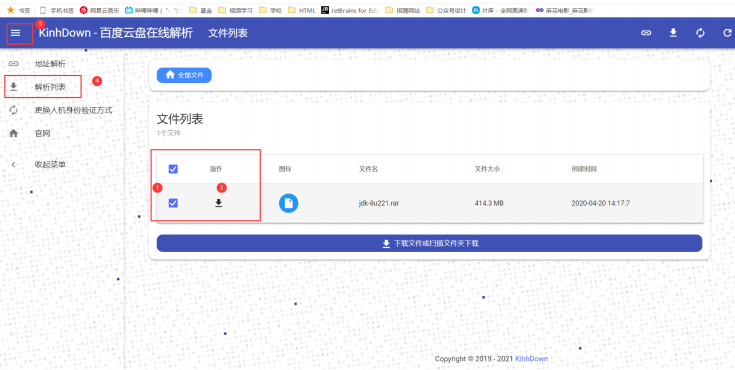Open the 学校 bookmark folder
Screen dimensions: 735x370
[270, 10]
